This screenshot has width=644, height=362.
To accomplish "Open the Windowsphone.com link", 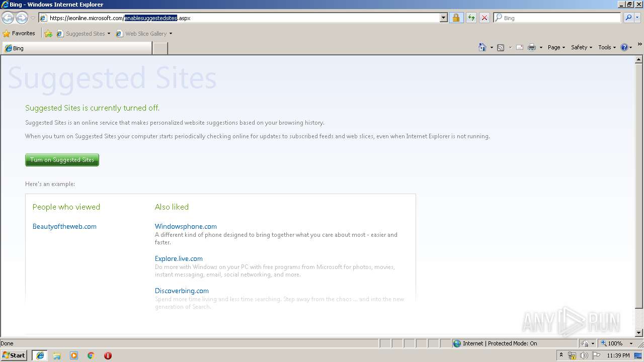I will tap(186, 226).
